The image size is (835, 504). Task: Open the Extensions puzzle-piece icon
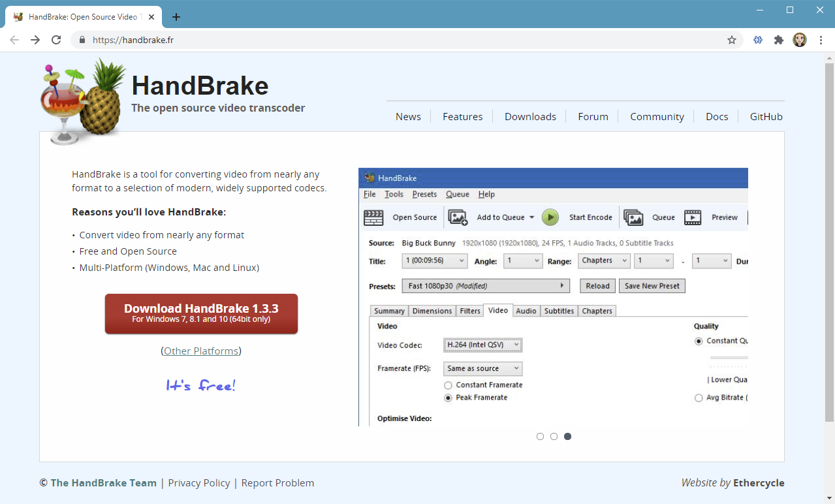(778, 40)
